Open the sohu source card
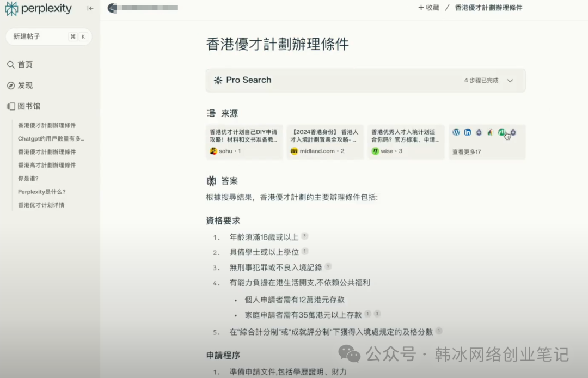Screen dimensions: 588x378 [x=244, y=142]
